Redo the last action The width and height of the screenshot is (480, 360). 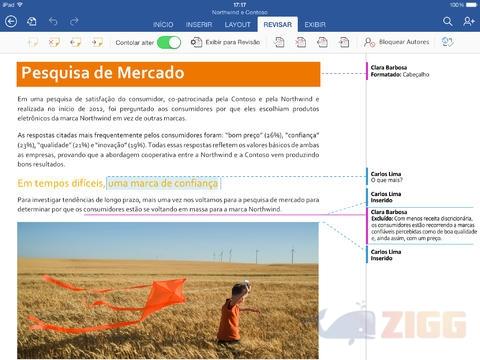point(74,21)
